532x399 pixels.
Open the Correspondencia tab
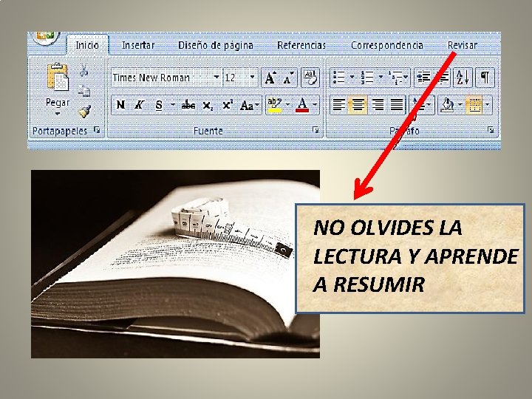(x=386, y=46)
